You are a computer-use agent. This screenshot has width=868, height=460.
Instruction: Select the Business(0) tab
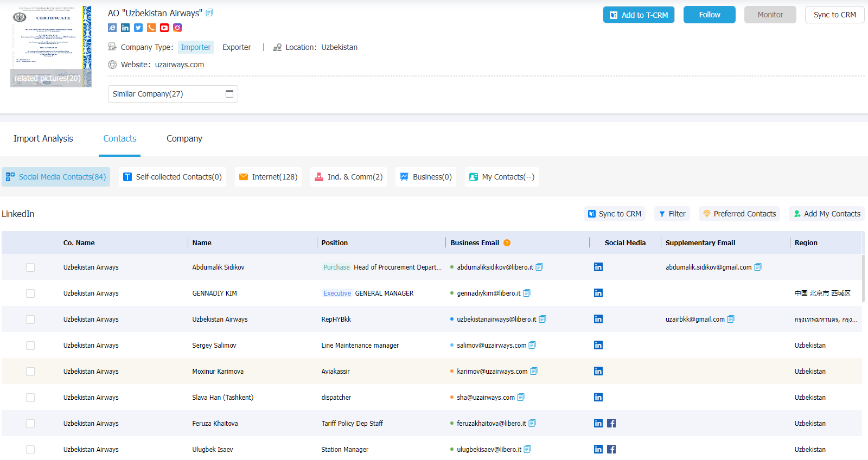[x=426, y=177]
